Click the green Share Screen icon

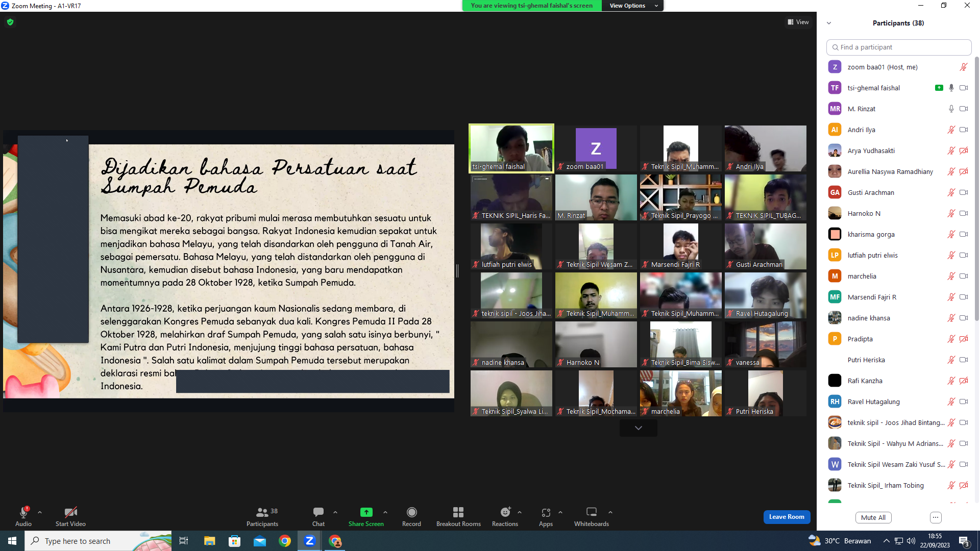366,512
